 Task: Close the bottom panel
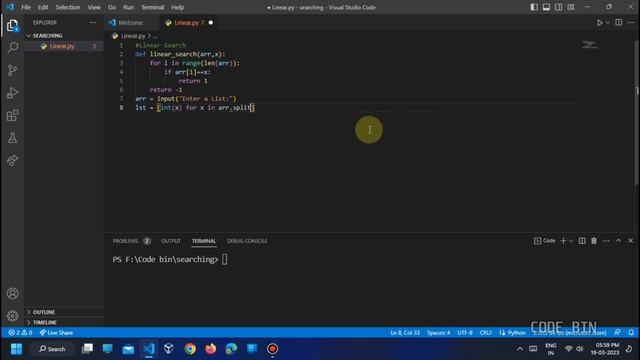pos(631,241)
